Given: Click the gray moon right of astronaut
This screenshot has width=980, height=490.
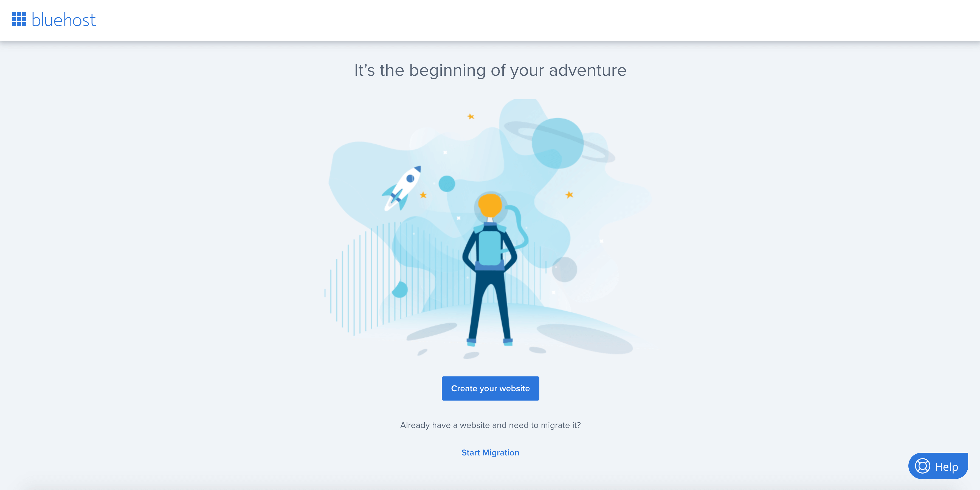Looking at the screenshot, I should click(564, 269).
